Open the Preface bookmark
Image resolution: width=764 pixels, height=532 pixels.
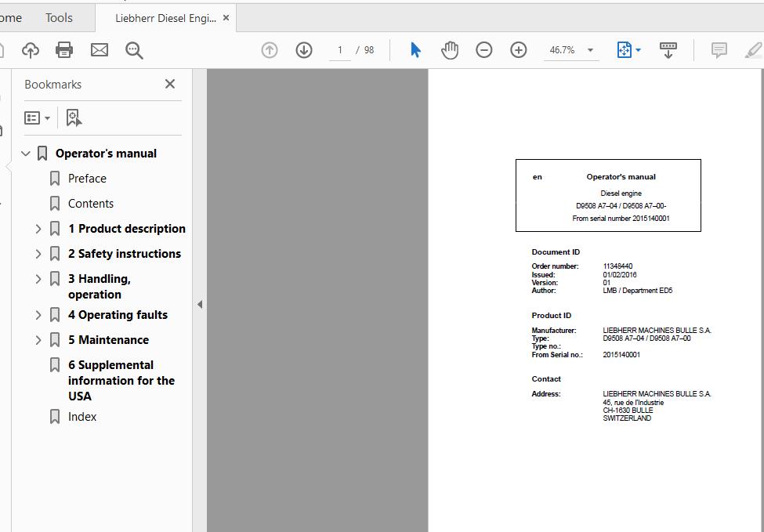(87, 179)
